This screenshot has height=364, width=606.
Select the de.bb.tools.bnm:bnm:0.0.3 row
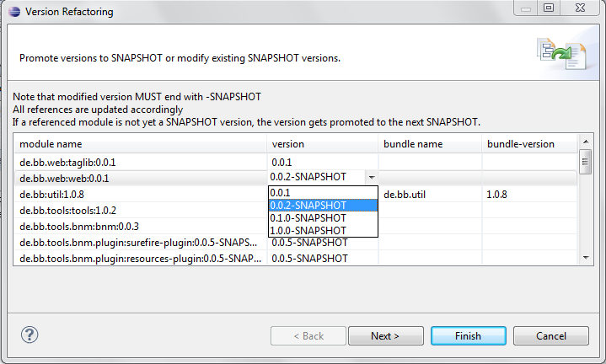click(x=296, y=227)
